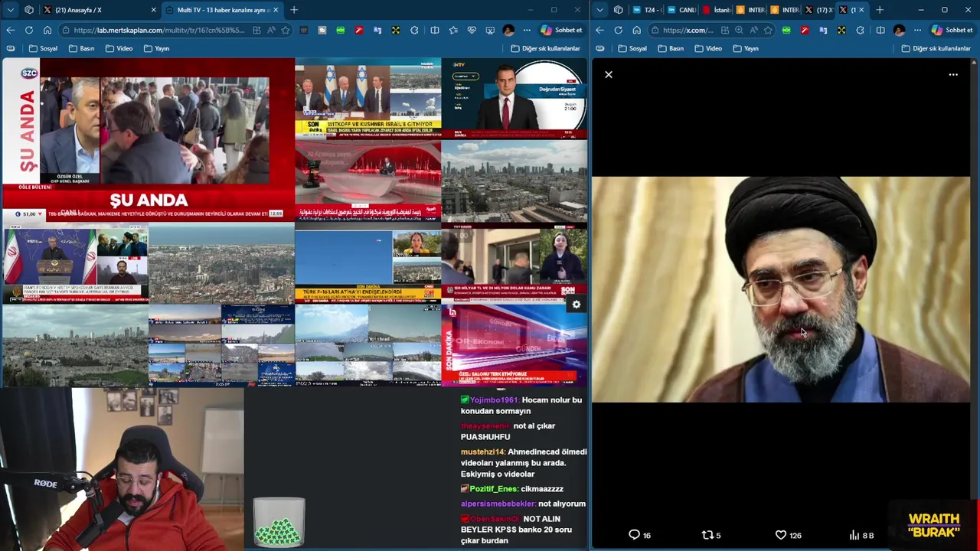Open left browser's three-dot settings menu
The height and width of the screenshot is (551, 980).
pyautogui.click(x=527, y=30)
